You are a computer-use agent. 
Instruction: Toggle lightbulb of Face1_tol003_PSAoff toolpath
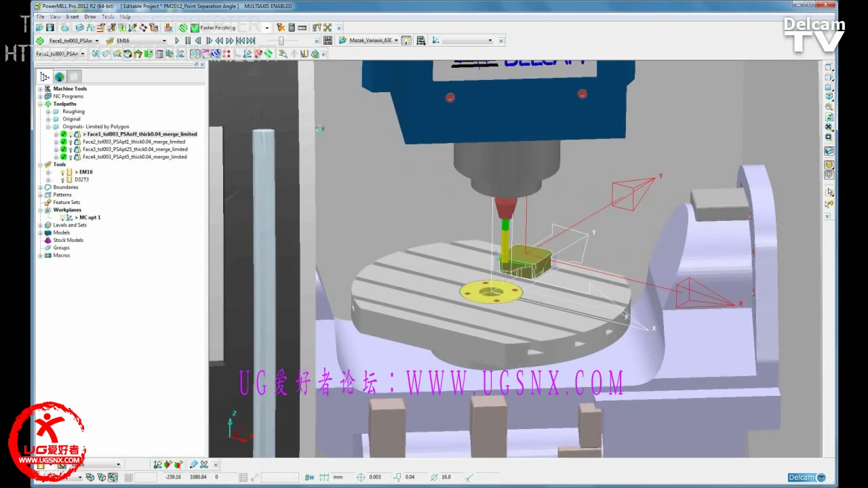71,134
